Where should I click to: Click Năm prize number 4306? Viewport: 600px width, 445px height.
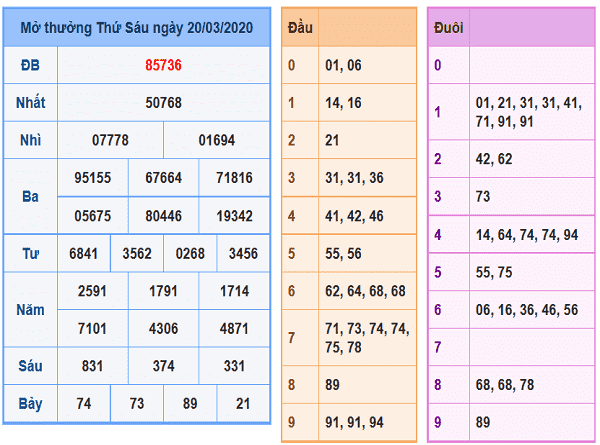point(163,328)
